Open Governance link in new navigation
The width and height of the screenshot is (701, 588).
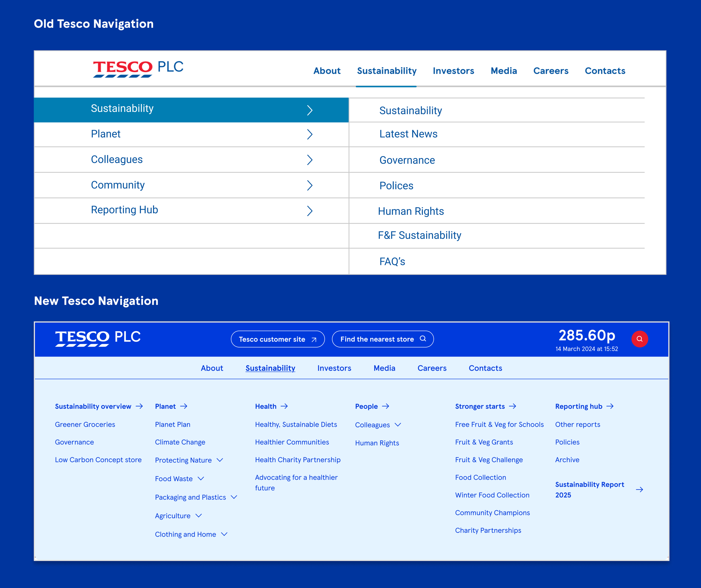[74, 442]
